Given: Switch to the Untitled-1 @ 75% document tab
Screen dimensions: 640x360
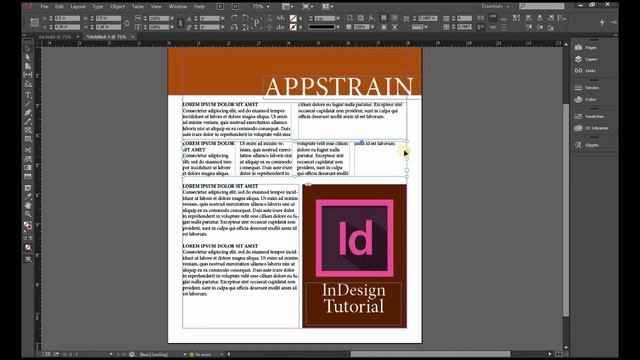Looking at the screenshot, I should (106, 37).
